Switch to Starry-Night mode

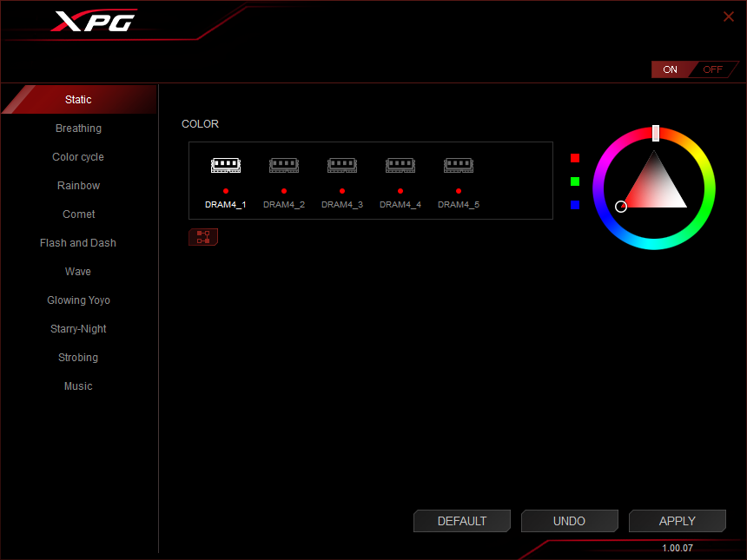[x=78, y=328]
